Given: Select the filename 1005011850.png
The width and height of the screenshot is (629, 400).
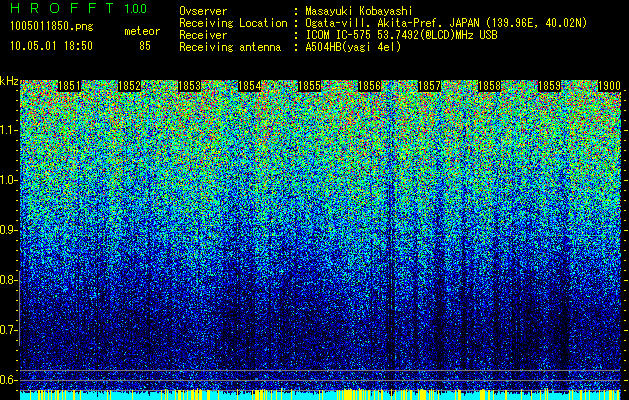Looking at the screenshot, I should [52, 26].
